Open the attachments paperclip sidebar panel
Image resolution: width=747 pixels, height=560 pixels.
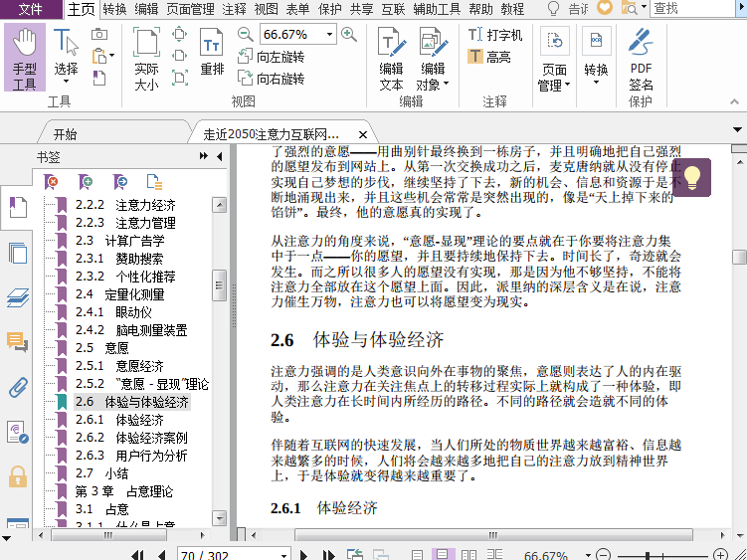coord(18,387)
